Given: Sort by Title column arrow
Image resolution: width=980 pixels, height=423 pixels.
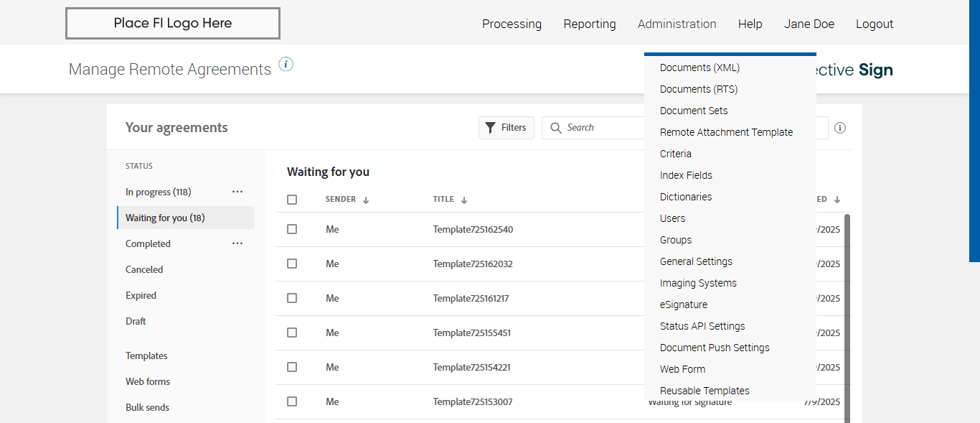Looking at the screenshot, I should pyautogui.click(x=464, y=200).
